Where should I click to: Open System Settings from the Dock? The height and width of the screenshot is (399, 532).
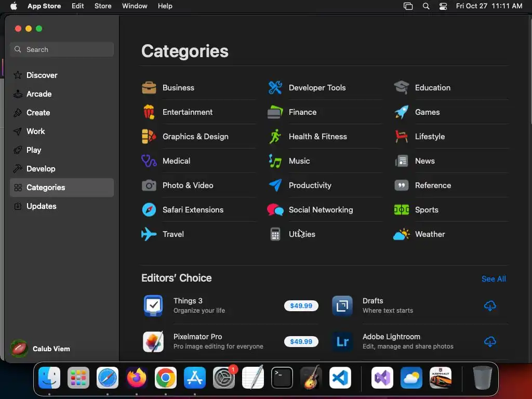(x=224, y=378)
